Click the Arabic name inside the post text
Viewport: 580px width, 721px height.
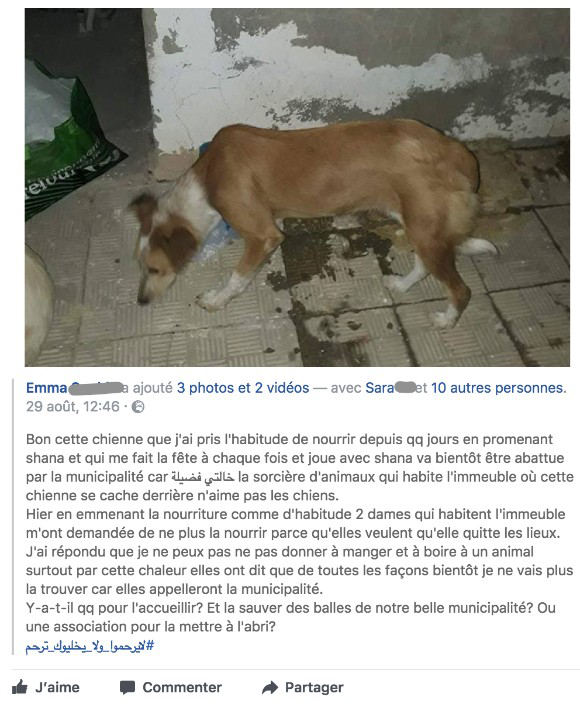click(202, 477)
